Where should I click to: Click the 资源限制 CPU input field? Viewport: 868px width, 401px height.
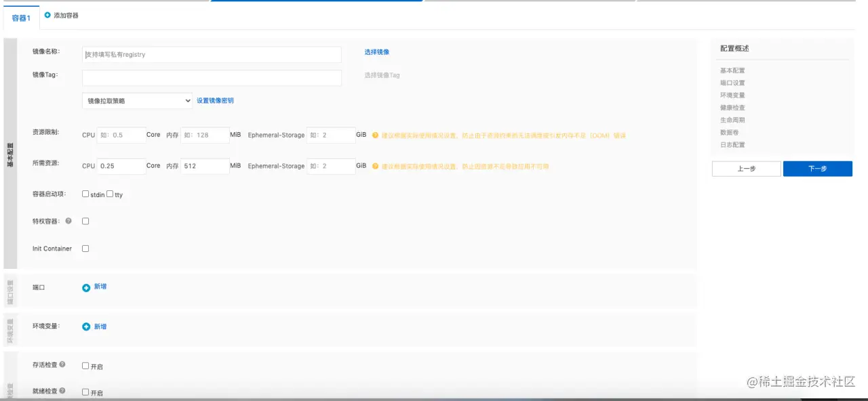pos(121,135)
